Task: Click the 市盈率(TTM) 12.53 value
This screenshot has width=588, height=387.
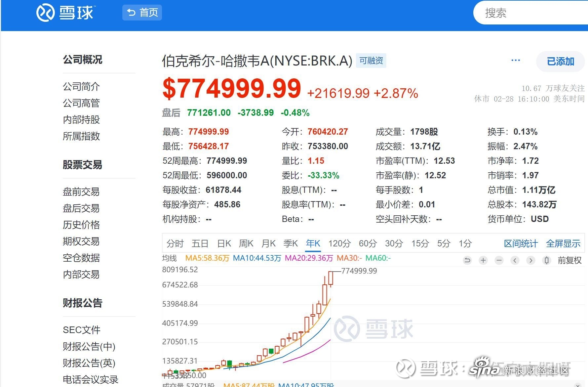Action: tap(444, 161)
